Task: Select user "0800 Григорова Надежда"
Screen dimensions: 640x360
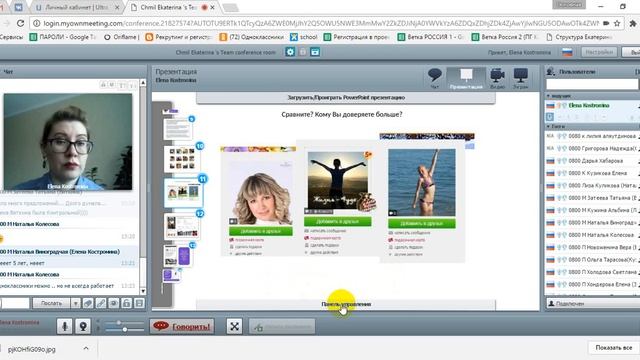Action: coord(602,148)
